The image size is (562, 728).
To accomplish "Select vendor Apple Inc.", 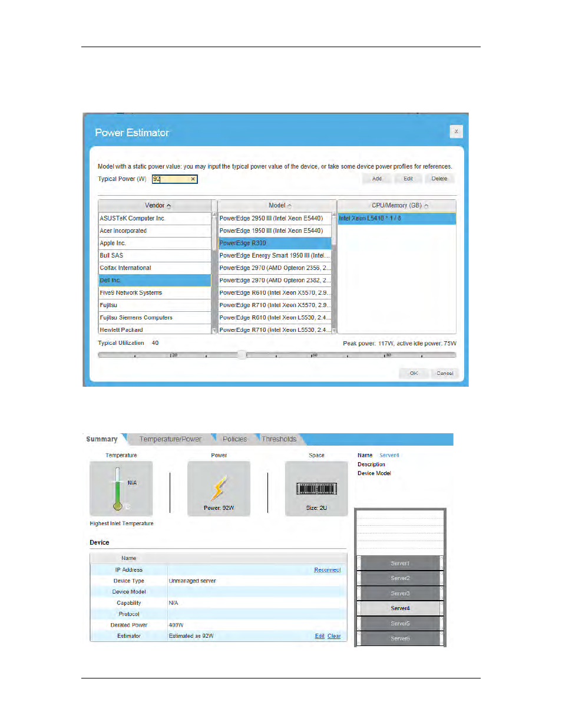I will coord(154,243).
